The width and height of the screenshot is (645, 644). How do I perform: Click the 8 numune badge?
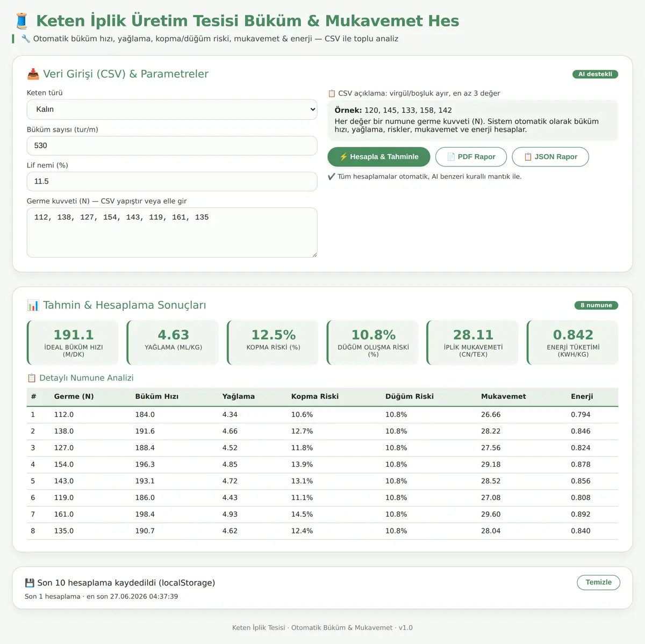point(596,305)
